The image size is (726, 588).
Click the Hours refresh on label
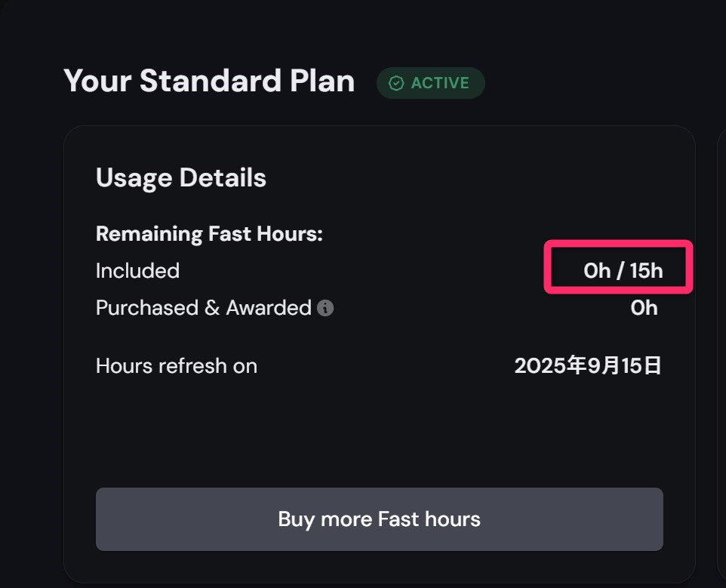[177, 366]
